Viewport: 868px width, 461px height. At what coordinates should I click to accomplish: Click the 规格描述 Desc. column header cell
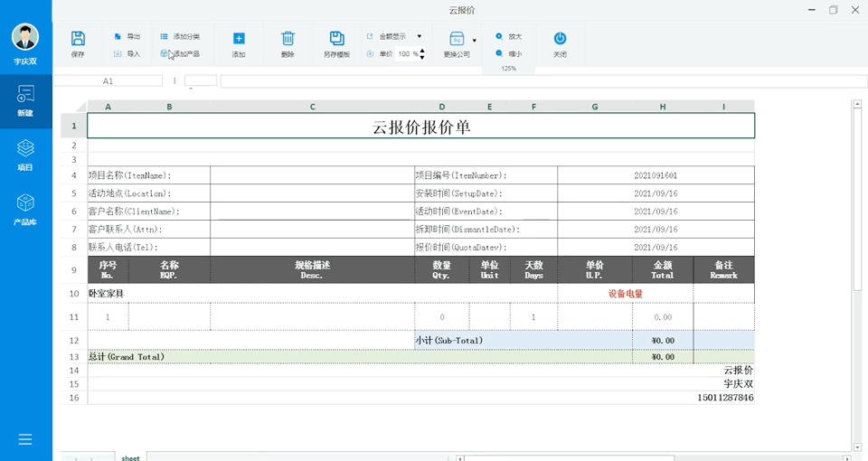coord(312,269)
